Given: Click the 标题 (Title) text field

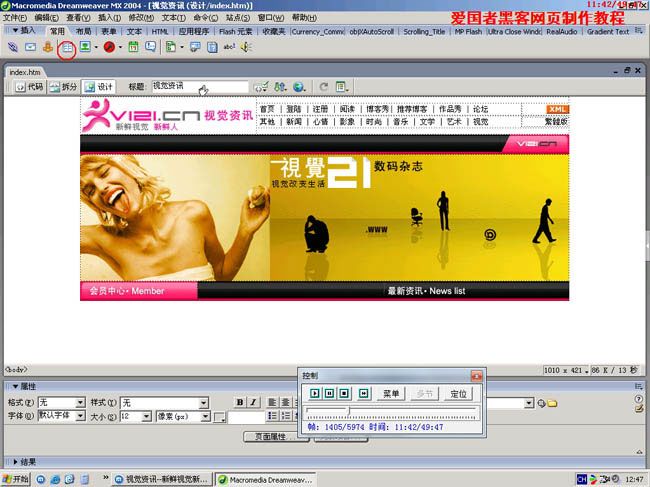Looking at the screenshot, I should pos(200,87).
